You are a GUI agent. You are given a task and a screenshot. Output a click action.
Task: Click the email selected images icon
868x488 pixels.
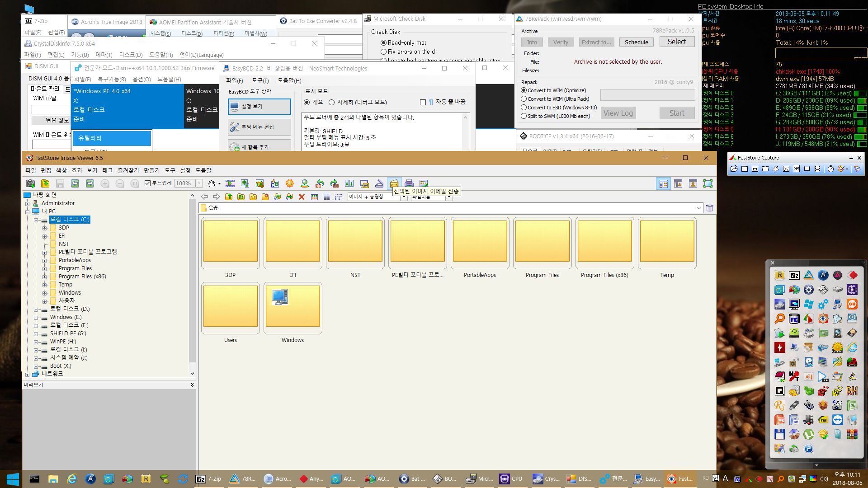click(394, 183)
